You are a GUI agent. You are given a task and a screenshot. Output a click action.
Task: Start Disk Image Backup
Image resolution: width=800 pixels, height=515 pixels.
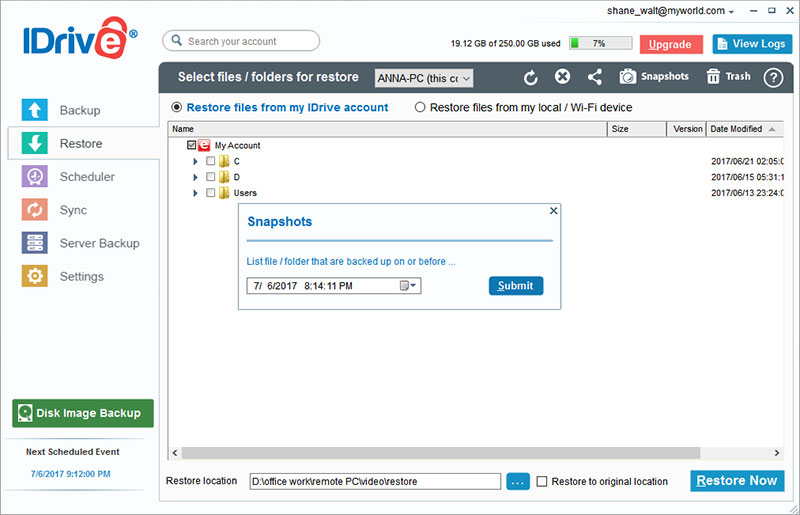(83, 413)
